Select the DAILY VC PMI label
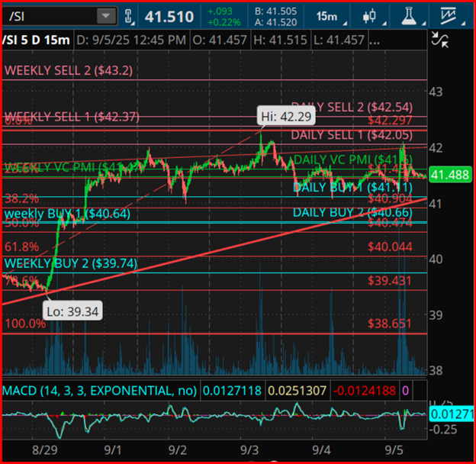 click(x=353, y=159)
